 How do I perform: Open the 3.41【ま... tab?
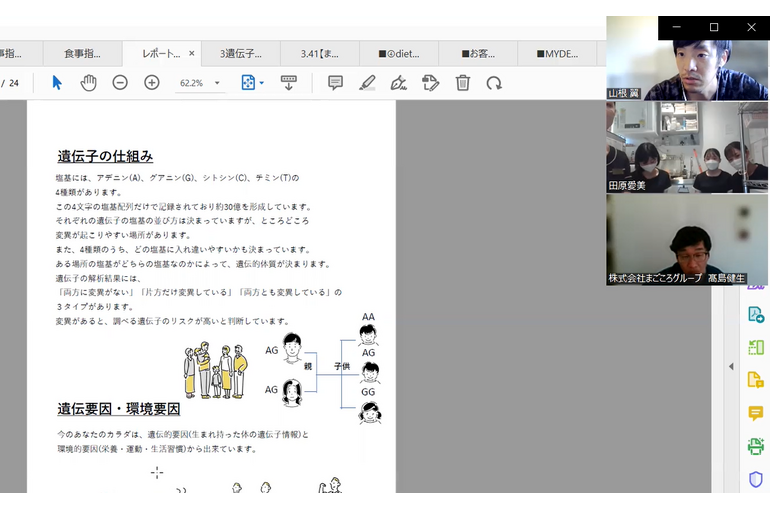[320, 54]
